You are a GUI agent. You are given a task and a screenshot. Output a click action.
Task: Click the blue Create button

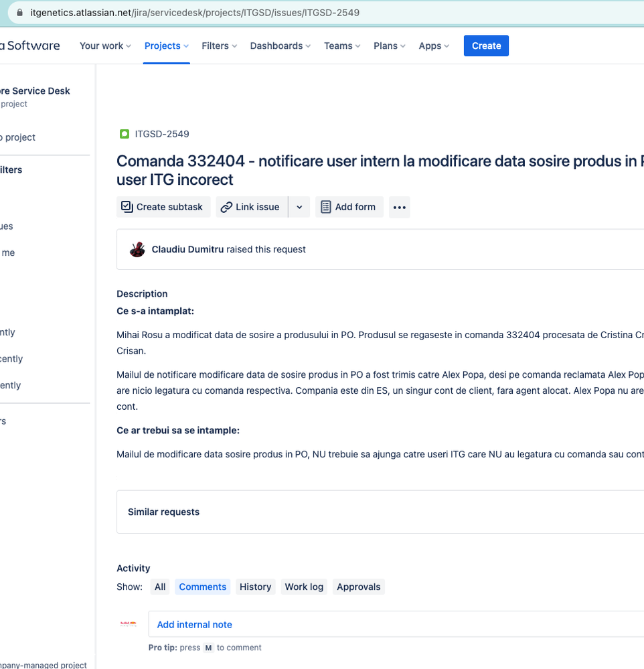click(x=486, y=46)
